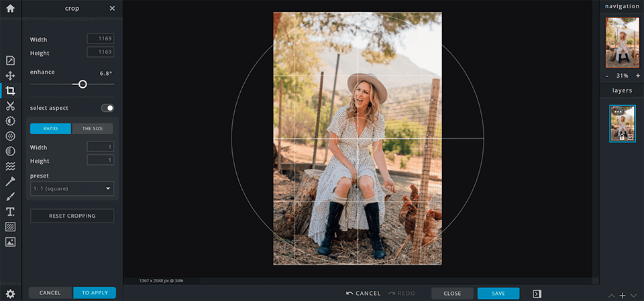Click the layer lock icon
This screenshot has width=644, height=301.
[x=622, y=137]
